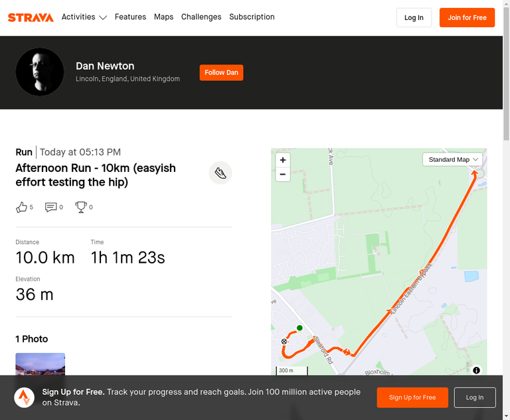Click the trophy achievements icon
510x420 pixels.
81,207
